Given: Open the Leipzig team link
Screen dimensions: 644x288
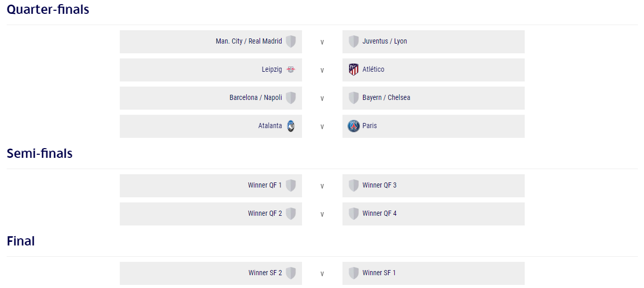Looking at the screenshot, I should [272, 70].
